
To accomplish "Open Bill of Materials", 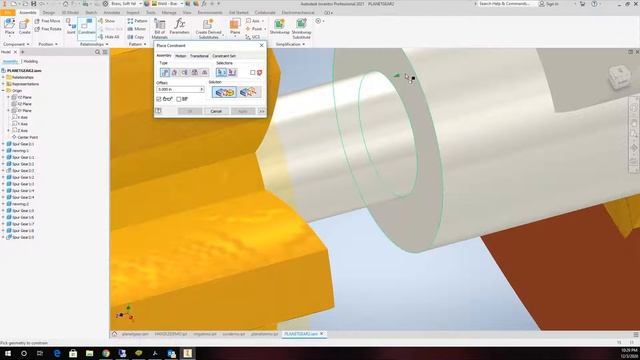I will click(160, 29).
